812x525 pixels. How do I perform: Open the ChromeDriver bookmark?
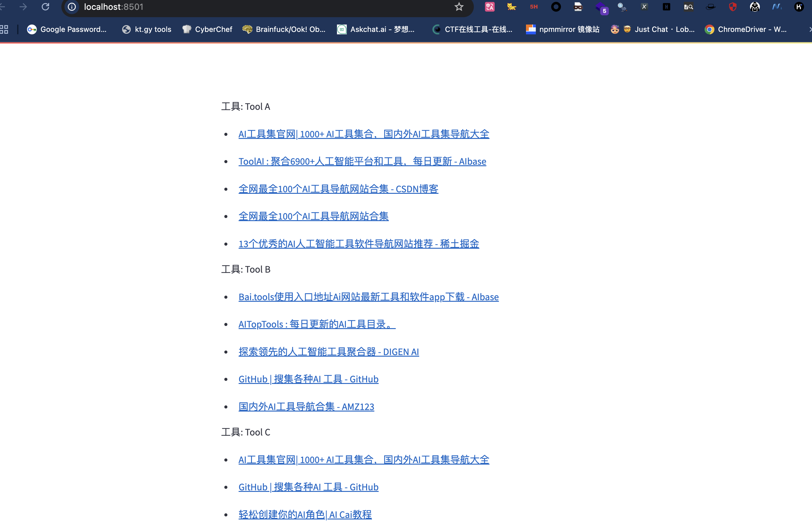745,29
